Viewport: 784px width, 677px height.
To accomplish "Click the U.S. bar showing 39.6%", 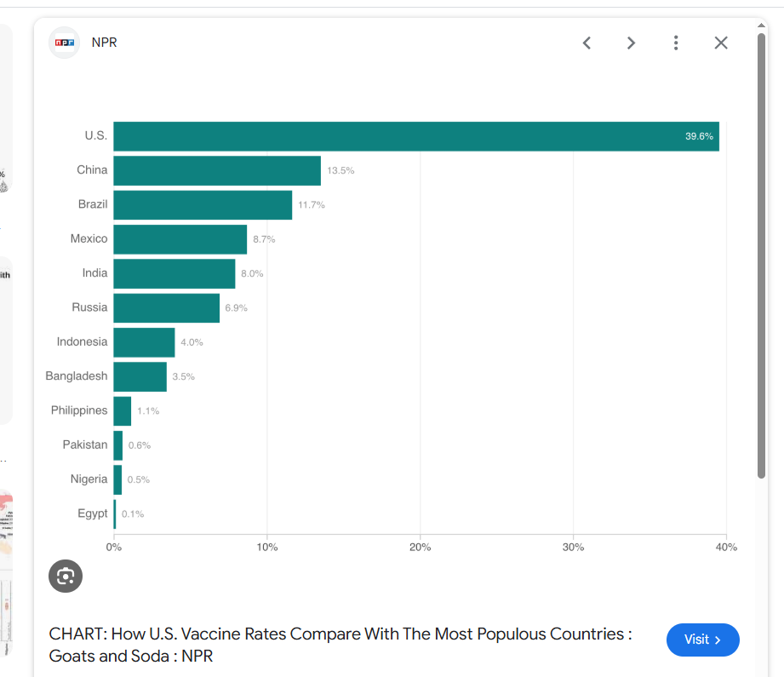I will [x=415, y=136].
